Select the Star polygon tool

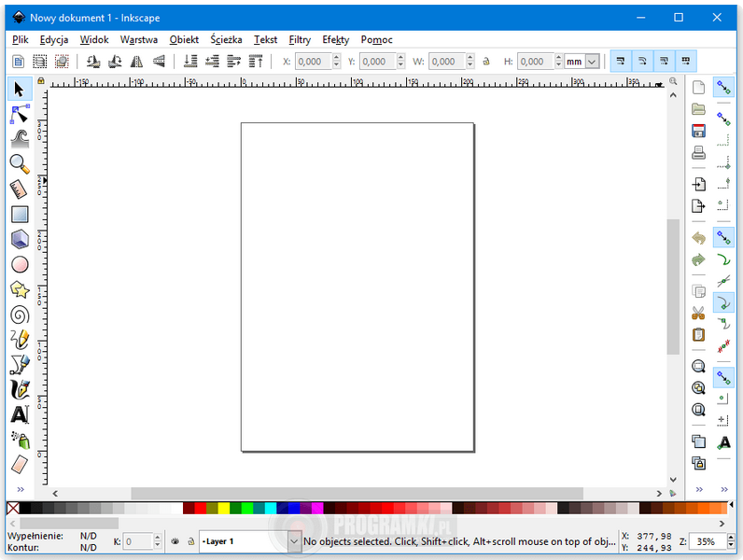coord(20,289)
